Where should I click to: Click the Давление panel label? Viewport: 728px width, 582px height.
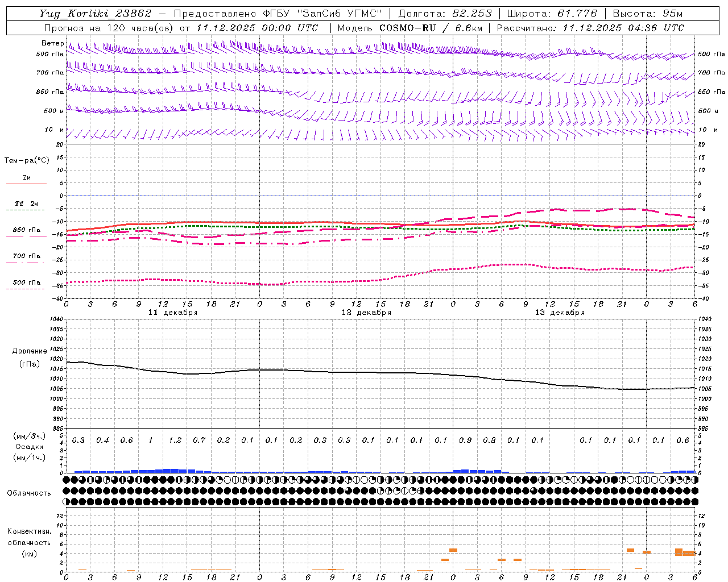30,351
